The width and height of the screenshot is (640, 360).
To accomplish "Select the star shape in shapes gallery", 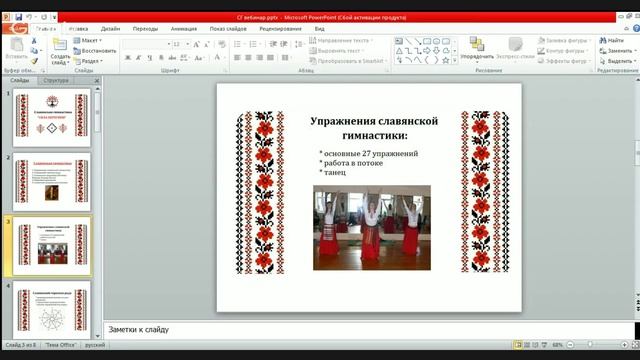I will coord(446,60).
